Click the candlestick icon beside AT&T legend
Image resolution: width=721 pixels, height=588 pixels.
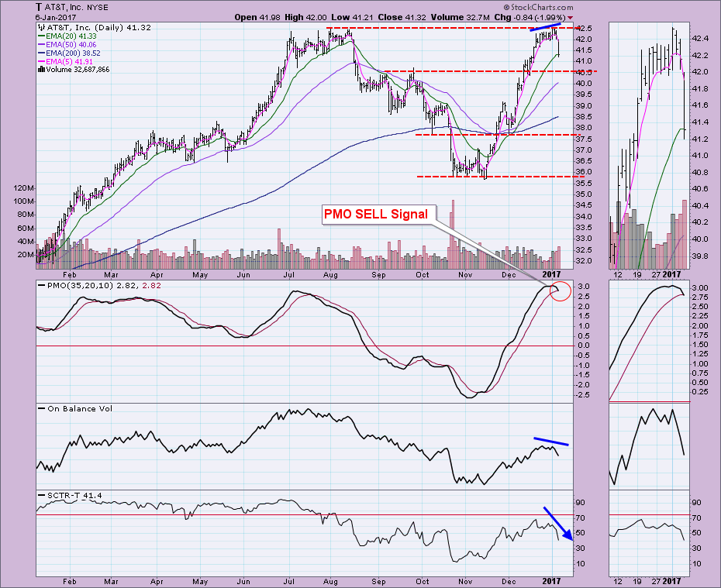coord(41,28)
